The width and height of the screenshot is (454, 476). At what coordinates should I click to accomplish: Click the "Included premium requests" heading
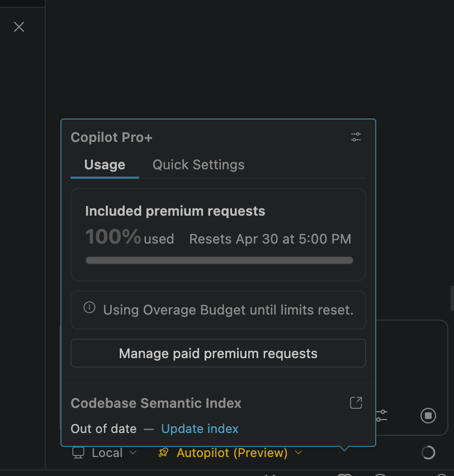[x=175, y=211]
